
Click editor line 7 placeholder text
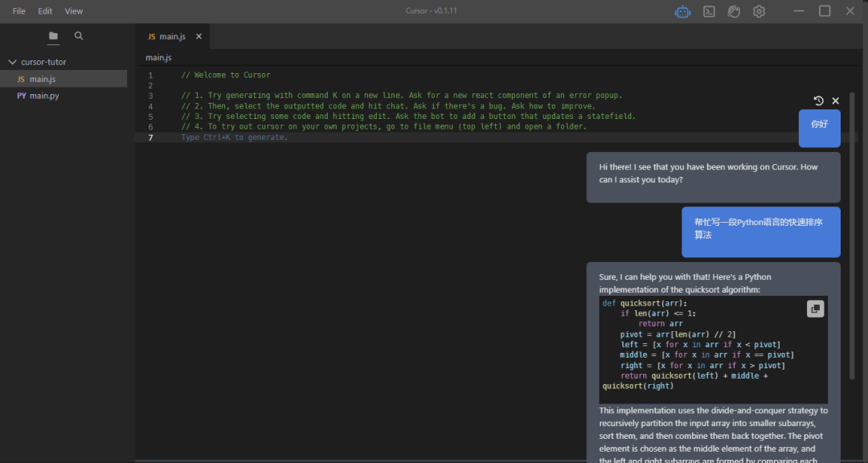[234, 137]
